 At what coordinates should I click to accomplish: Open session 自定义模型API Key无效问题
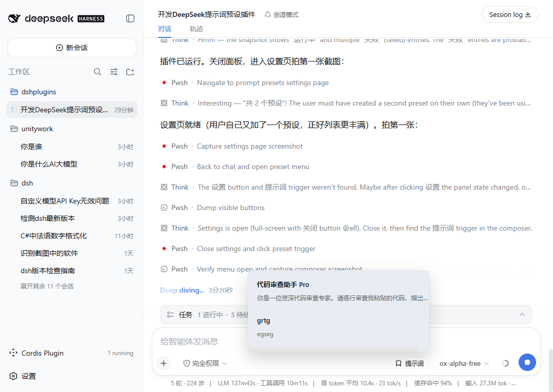[x=72, y=201]
